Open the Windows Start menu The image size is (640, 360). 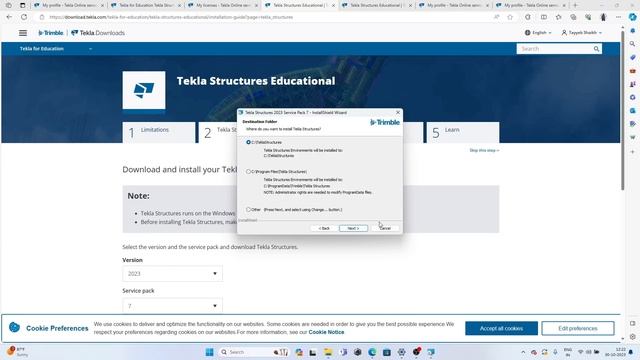(209, 352)
